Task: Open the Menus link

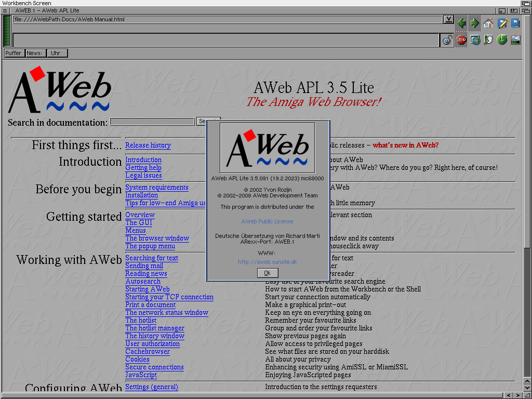Action: [x=136, y=230]
